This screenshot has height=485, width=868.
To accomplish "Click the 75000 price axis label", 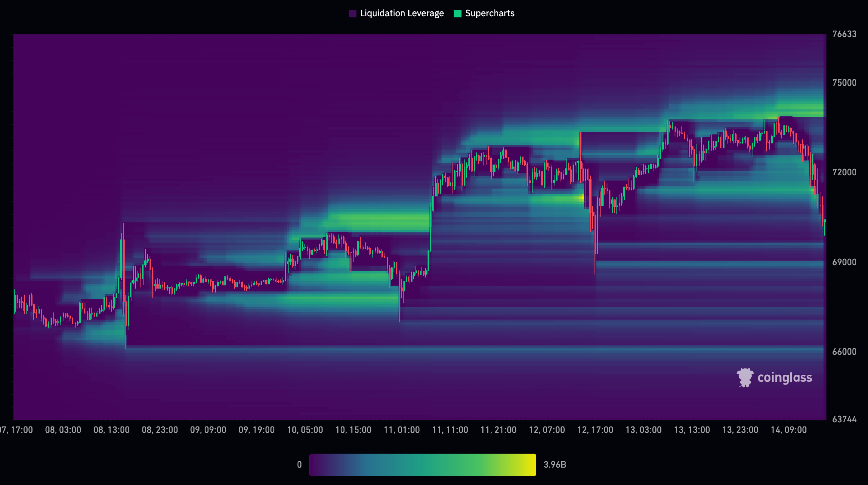I will coord(844,83).
